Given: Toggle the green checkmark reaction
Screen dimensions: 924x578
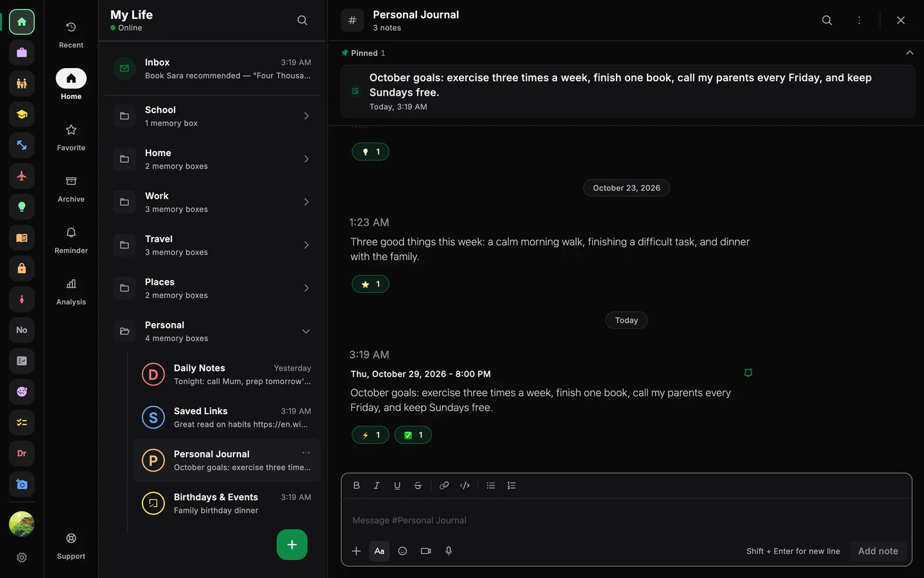Looking at the screenshot, I should (413, 435).
